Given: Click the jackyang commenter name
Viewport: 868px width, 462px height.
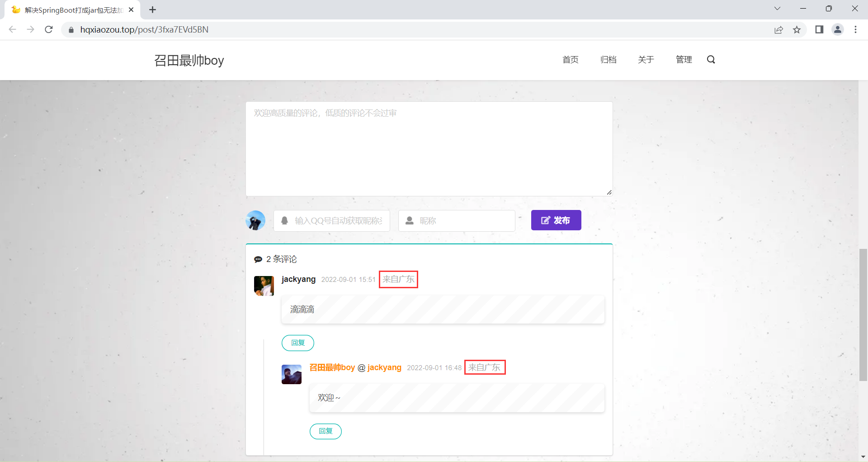Looking at the screenshot, I should coord(298,279).
